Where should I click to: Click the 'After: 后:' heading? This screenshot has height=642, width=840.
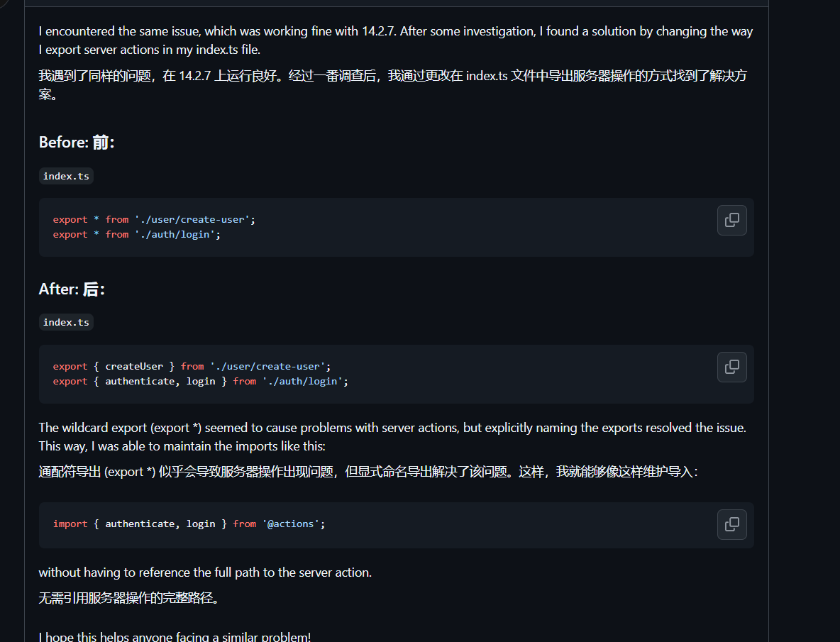click(x=72, y=289)
